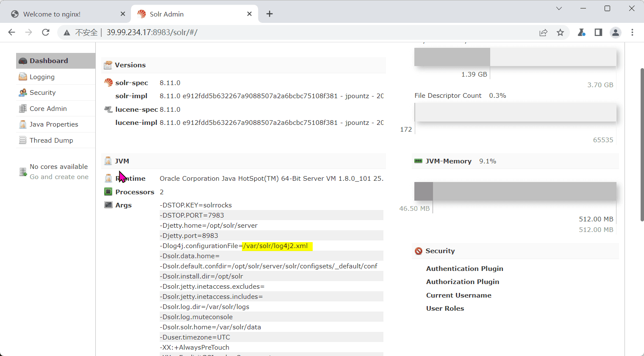The height and width of the screenshot is (356, 644).
Task: Reload the page with the refresh button
Action: [x=46, y=32]
